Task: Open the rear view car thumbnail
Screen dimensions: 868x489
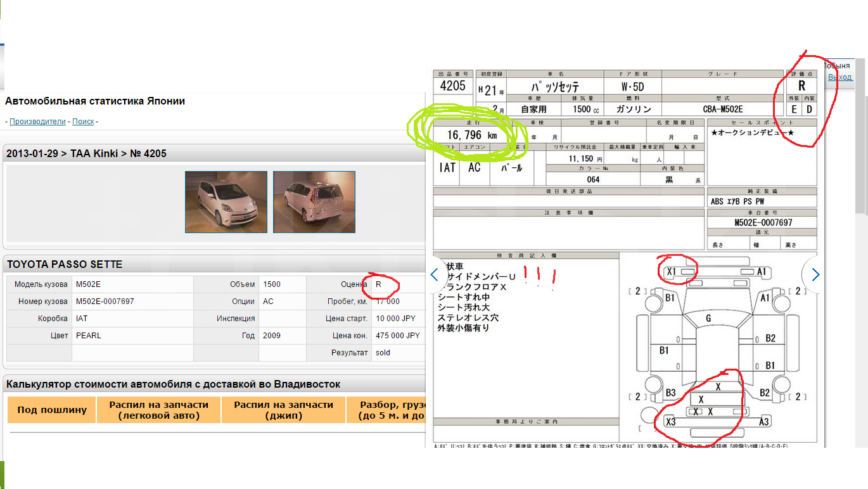Action: coord(314,202)
